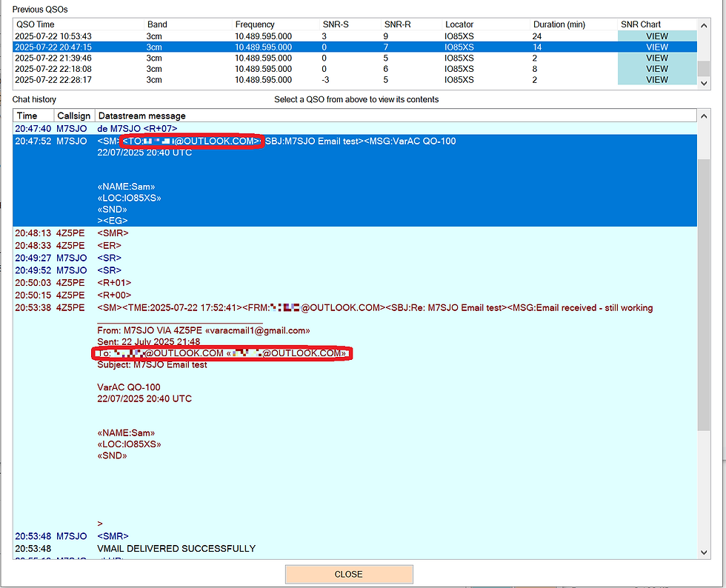
Task: View SNR chart for 22:28:17 QSO
Action: coord(656,80)
